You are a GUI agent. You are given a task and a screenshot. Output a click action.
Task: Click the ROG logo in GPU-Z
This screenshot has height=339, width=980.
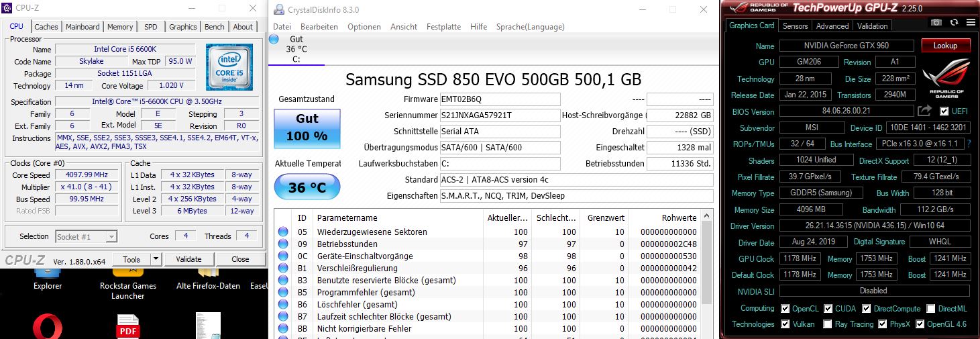coord(946,79)
